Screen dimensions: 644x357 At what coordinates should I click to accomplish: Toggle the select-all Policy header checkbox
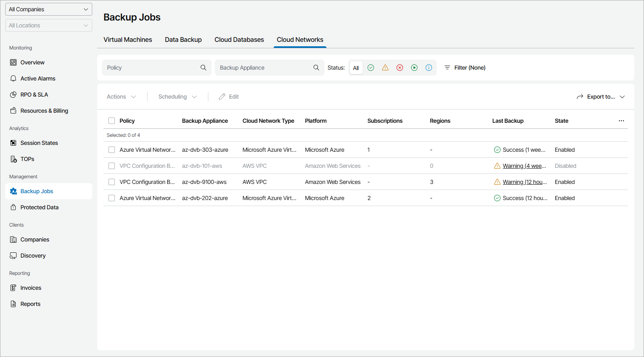tap(112, 121)
